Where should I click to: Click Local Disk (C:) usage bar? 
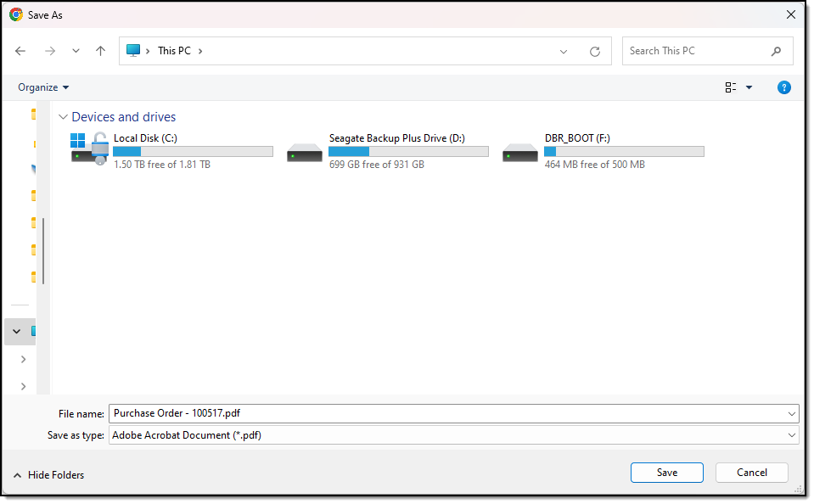(194, 151)
